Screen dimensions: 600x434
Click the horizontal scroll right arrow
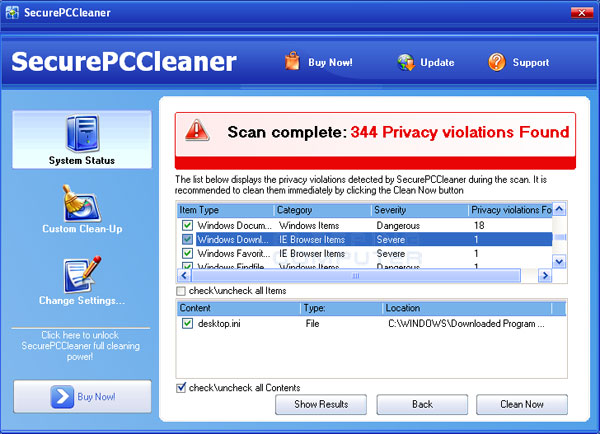point(545,276)
